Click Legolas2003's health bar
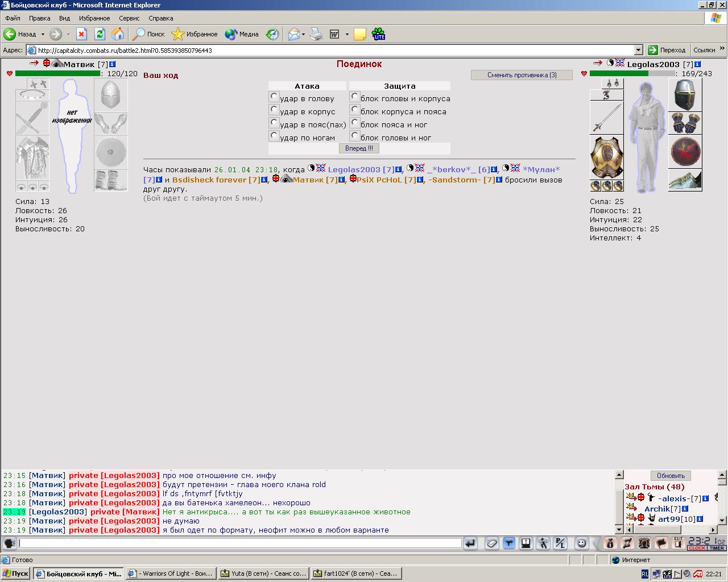Viewport: 728px width, 582px height. [x=631, y=73]
